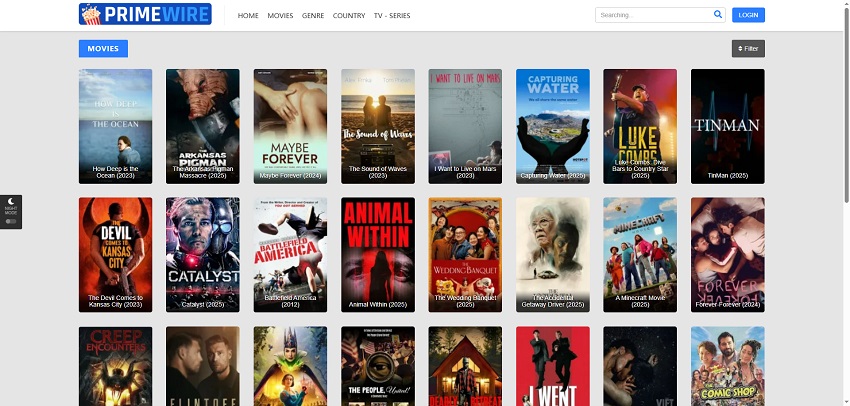Open The People, United poster
Screen dimensions: 850x406
378,366
